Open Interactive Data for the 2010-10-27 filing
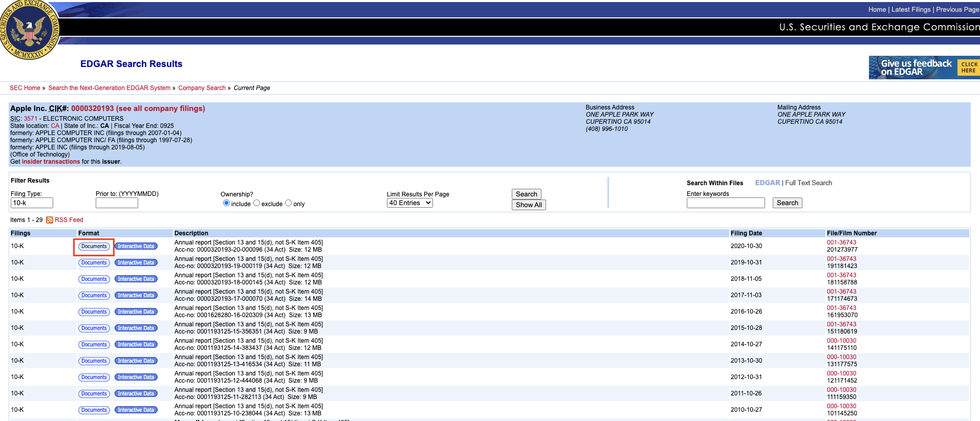 pos(136,410)
